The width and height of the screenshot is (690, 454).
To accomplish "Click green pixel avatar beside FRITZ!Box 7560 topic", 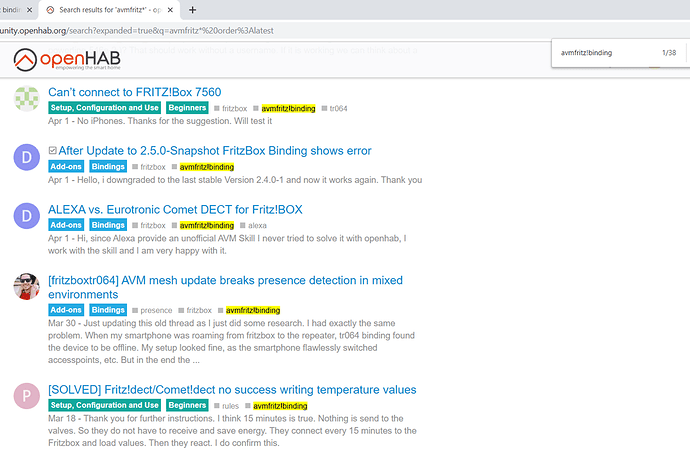I will click(26, 99).
